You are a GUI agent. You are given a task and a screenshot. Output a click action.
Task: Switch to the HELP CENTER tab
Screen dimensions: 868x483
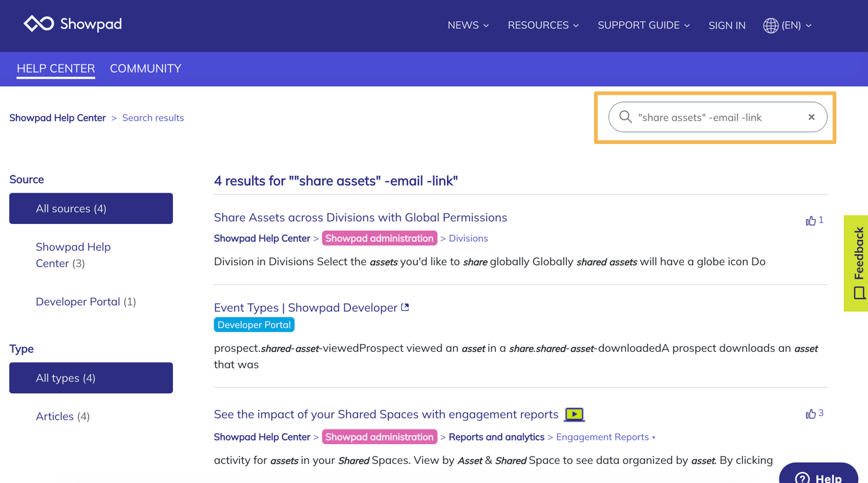click(x=56, y=68)
